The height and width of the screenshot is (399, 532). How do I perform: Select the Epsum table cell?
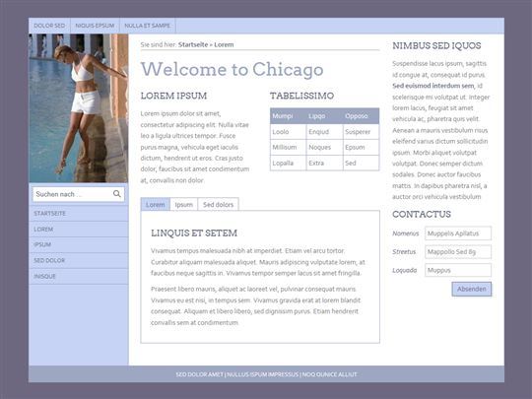(x=361, y=147)
